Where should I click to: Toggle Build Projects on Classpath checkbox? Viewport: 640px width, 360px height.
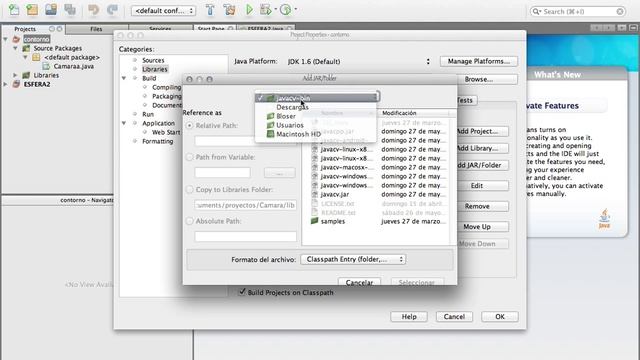[x=242, y=292]
